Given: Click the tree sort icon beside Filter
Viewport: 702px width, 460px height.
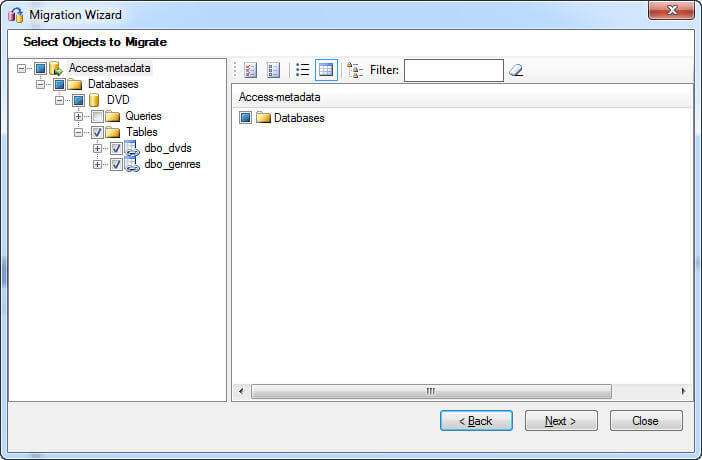Looking at the screenshot, I should (x=355, y=70).
